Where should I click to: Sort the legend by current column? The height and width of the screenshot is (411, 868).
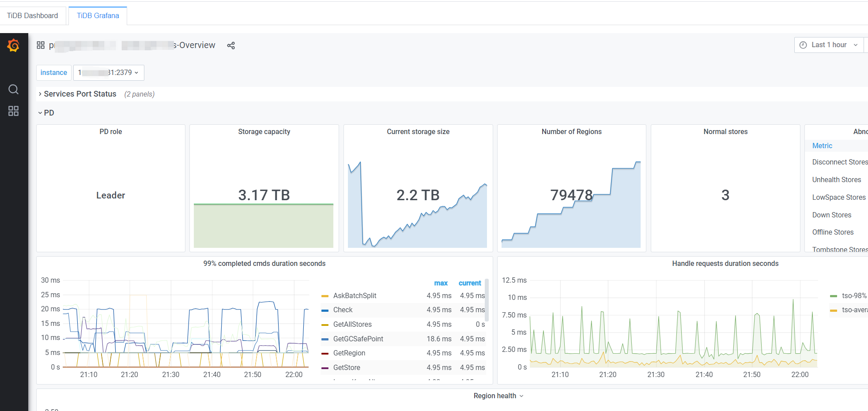470,283
